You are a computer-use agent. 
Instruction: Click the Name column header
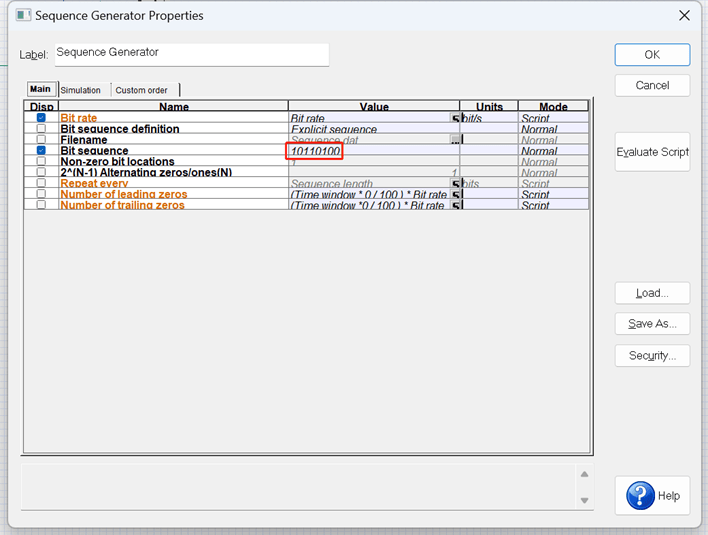click(x=173, y=106)
